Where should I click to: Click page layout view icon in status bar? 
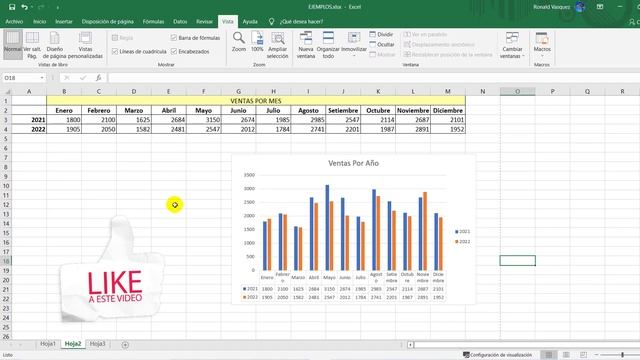pyautogui.click(x=566, y=355)
